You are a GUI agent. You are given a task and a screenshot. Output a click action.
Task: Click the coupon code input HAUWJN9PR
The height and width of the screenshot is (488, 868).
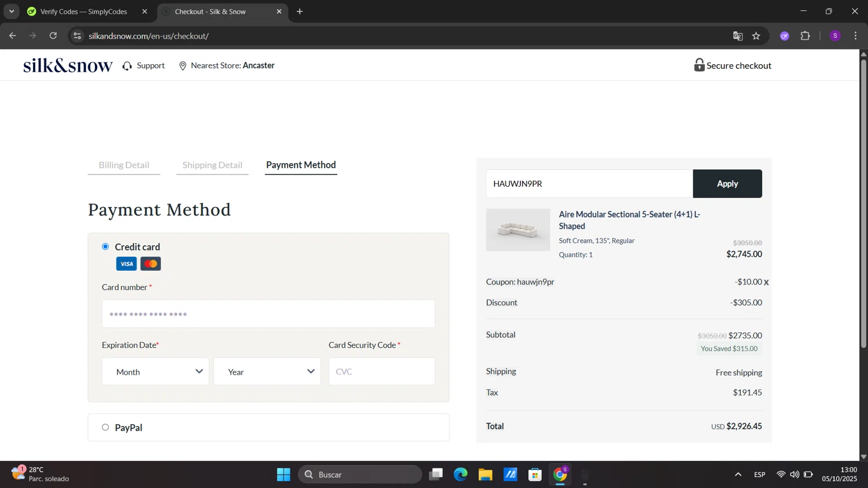(x=590, y=183)
